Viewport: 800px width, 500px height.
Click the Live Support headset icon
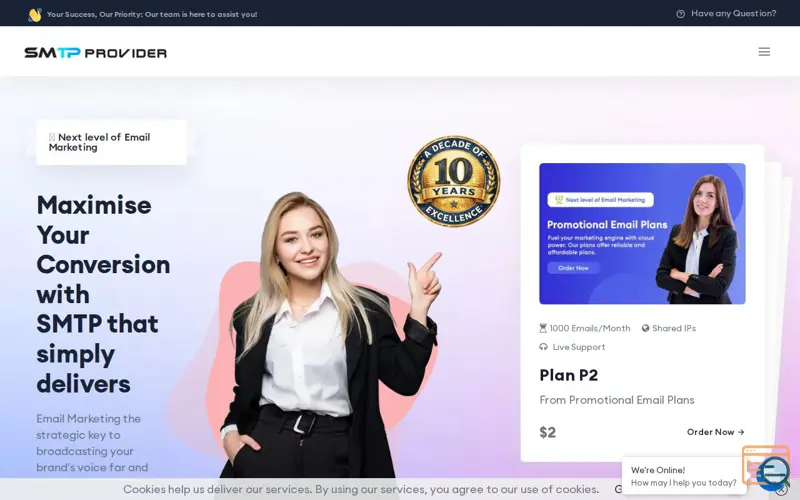tap(543, 347)
